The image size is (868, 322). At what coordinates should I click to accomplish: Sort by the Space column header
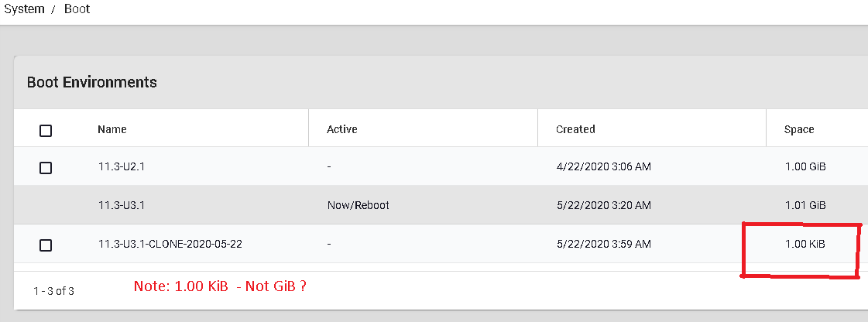click(x=799, y=129)
